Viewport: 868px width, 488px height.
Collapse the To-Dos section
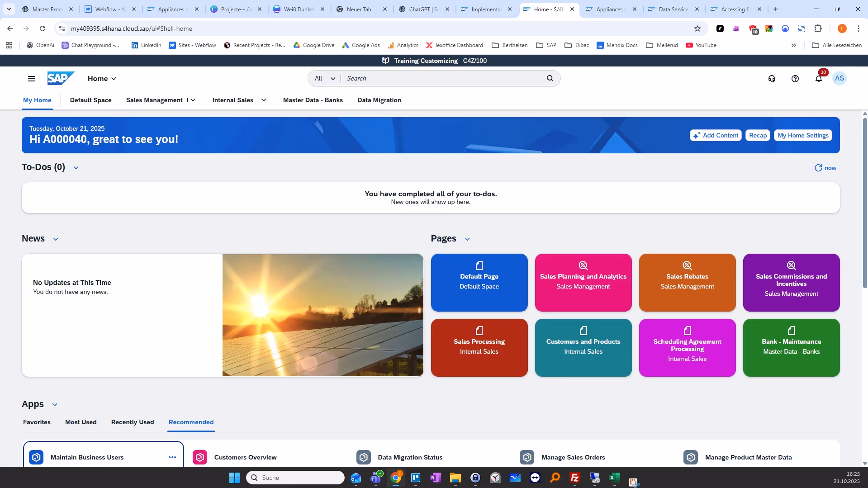coord(76,168)
